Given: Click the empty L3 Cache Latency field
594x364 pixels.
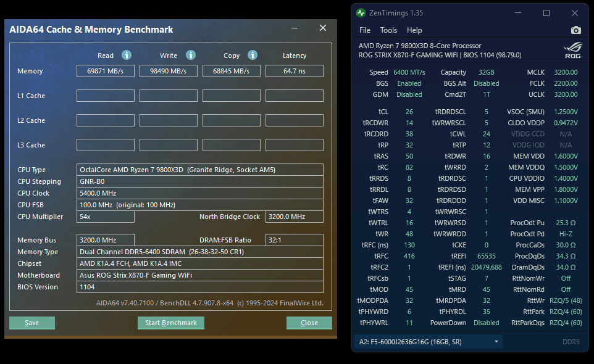Looking at the screenshot, I should click(x=295, y=145).
